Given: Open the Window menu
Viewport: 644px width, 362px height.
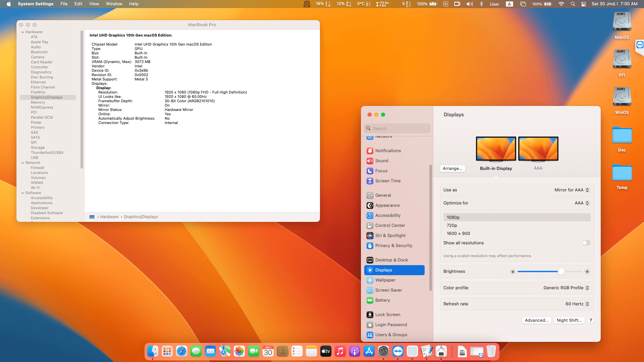Looking at the screenshot, I should [114, 4].
